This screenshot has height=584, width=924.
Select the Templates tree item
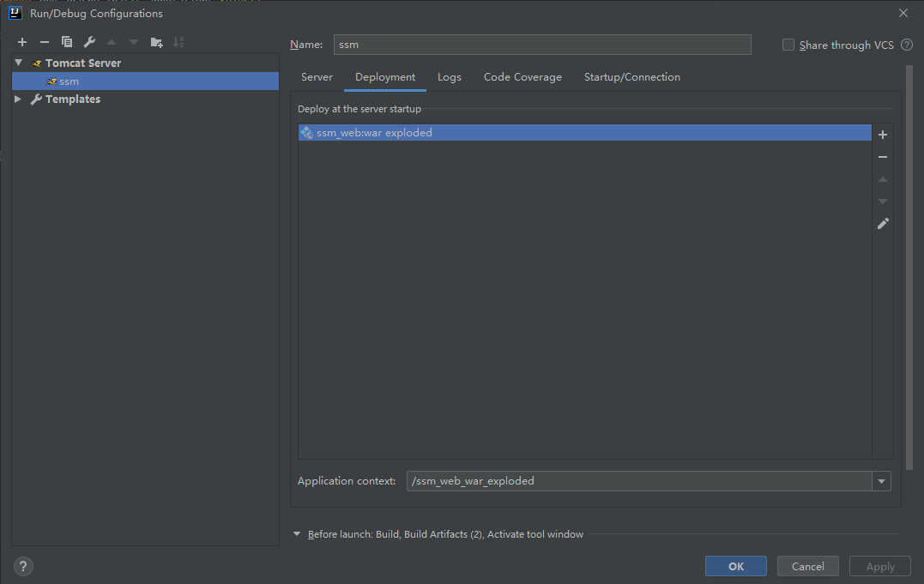(x=72, y=99)
